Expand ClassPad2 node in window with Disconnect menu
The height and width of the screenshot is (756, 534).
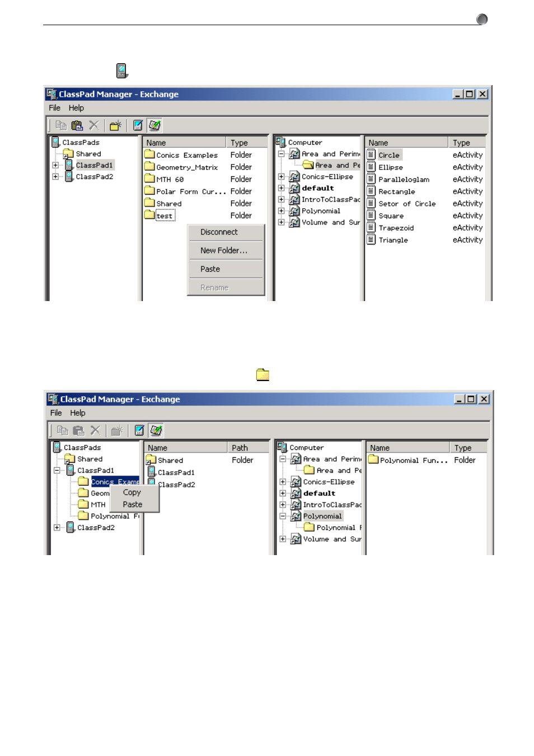pyautogui.click(x=55, y=176)
